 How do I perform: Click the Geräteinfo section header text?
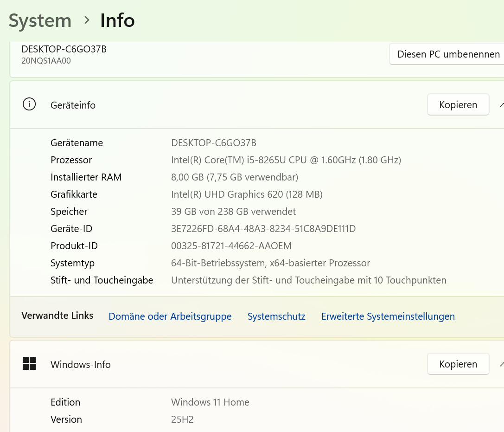[x=73, y=105]
